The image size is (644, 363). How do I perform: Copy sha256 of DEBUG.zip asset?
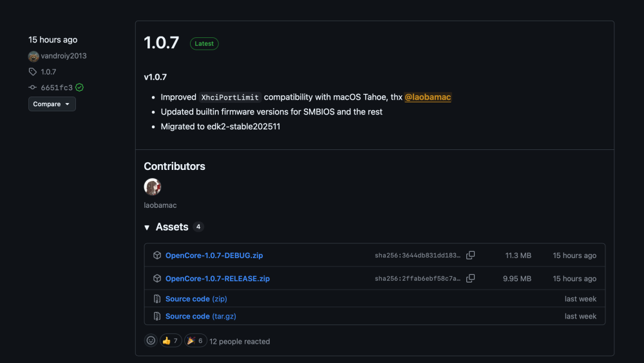(x=471, y=255)
